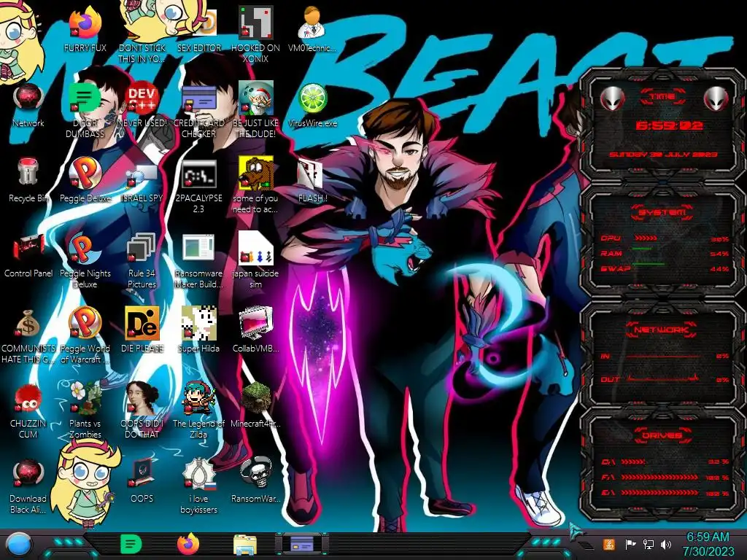Open Firefox from the taskbar
Screen dimensions: 747x560
tap(188, 544)
